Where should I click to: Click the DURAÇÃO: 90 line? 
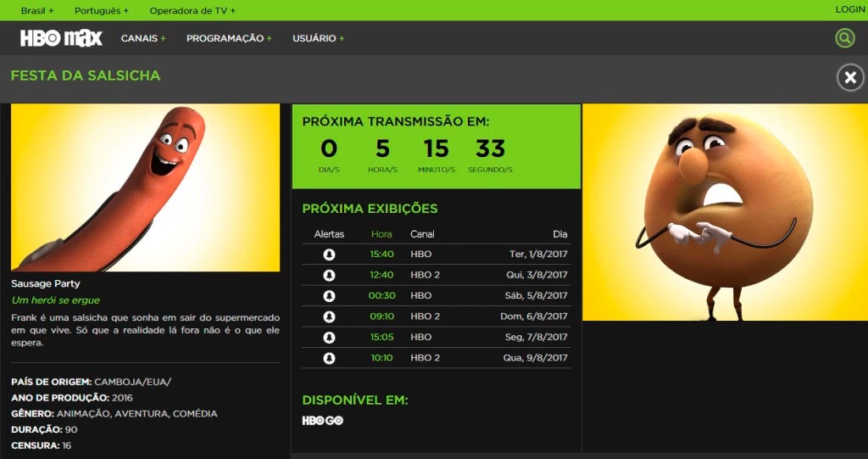[44, 429]
